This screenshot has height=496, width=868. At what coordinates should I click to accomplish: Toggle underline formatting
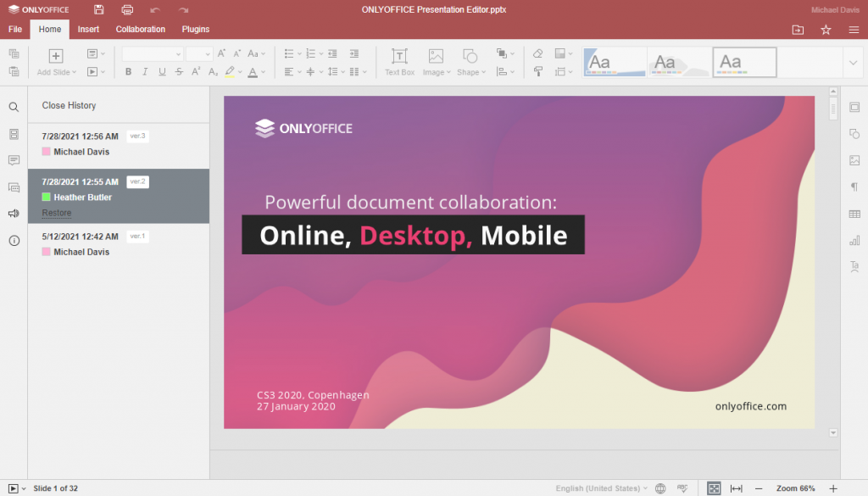(x=162, y=71)
